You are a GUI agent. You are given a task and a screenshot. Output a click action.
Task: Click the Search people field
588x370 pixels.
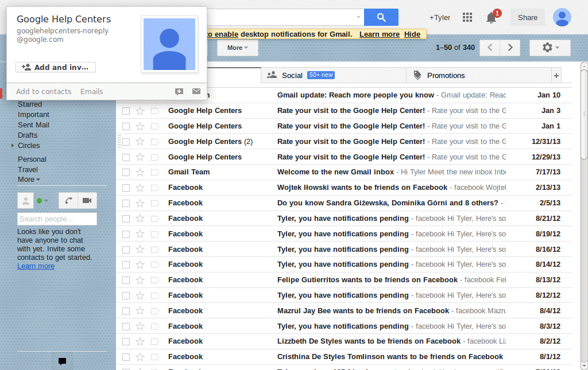click(57, 219)
